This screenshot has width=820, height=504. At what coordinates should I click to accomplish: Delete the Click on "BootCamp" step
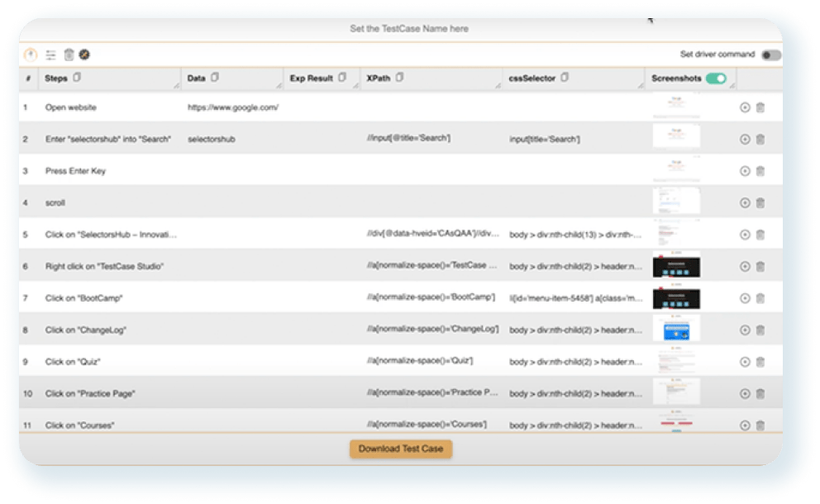point(760,298)
